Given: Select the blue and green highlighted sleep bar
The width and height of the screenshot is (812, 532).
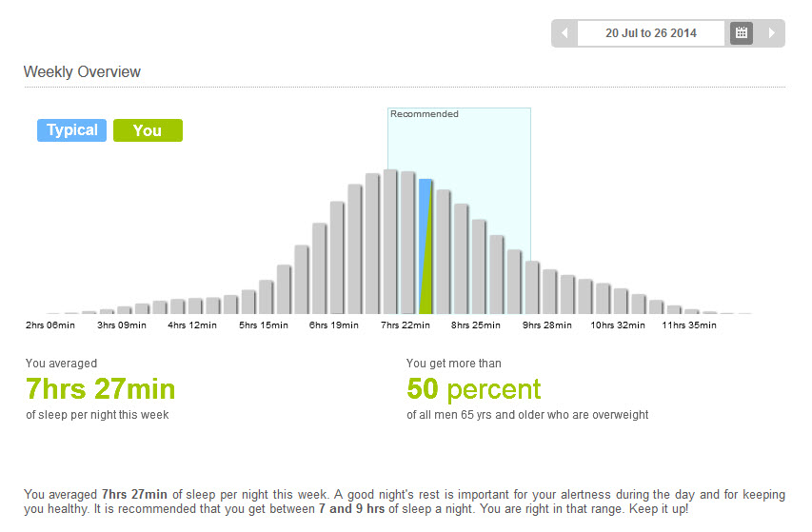Looking at the screenshot, I should point(426,246).
